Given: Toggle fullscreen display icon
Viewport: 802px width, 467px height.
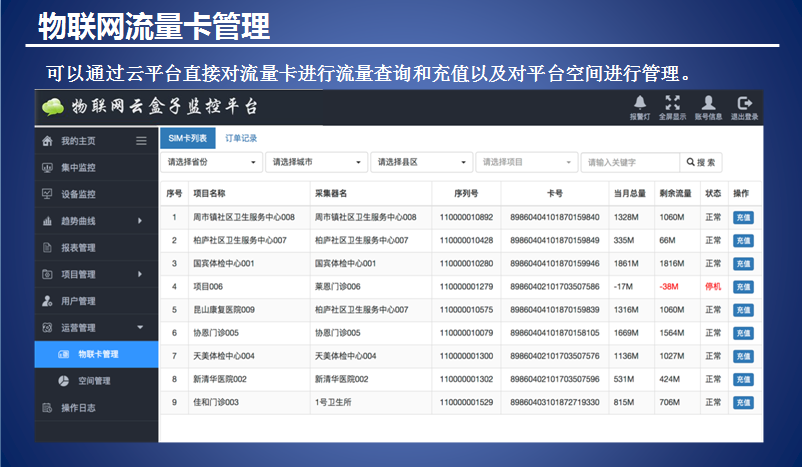Looking at the screenshot, I should 672,103.
